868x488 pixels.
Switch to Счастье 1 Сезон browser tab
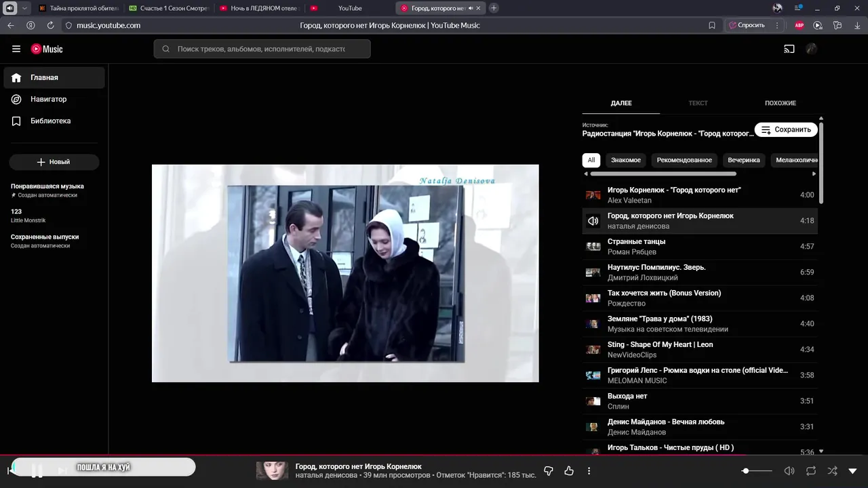170,8
